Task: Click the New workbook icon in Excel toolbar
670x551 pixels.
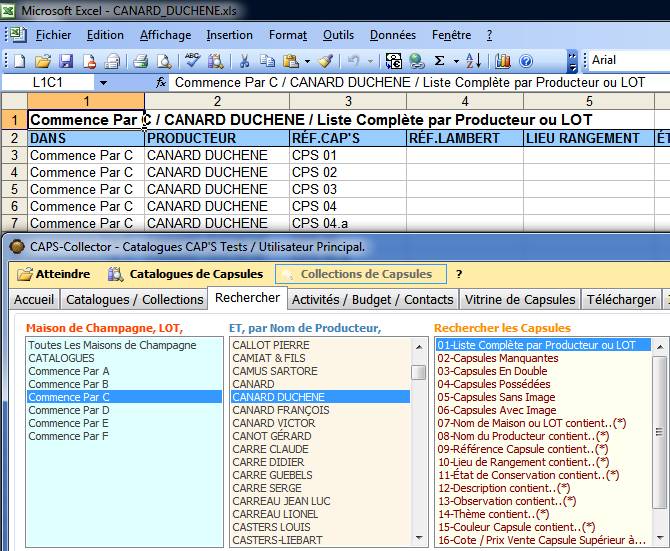Action: pos(19,62)
